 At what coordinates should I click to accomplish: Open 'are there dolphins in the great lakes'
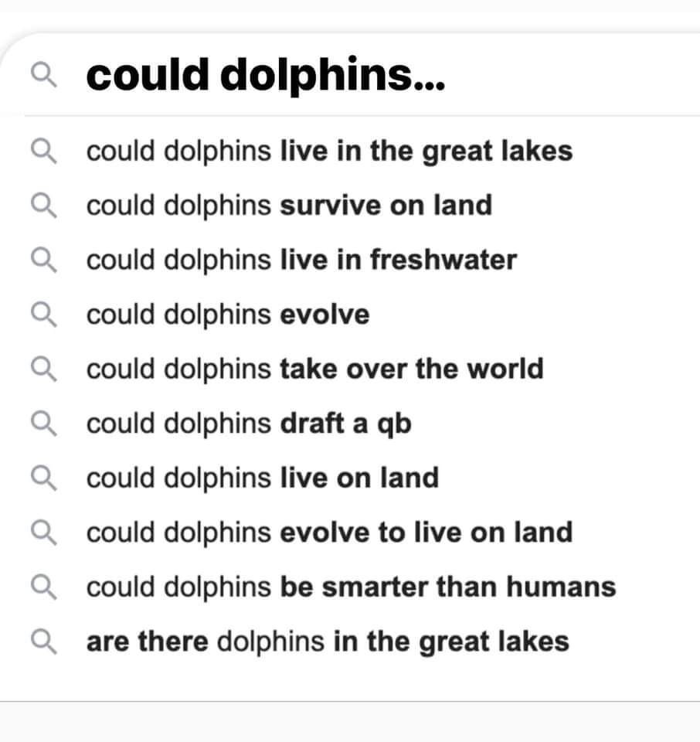point(328,642)
